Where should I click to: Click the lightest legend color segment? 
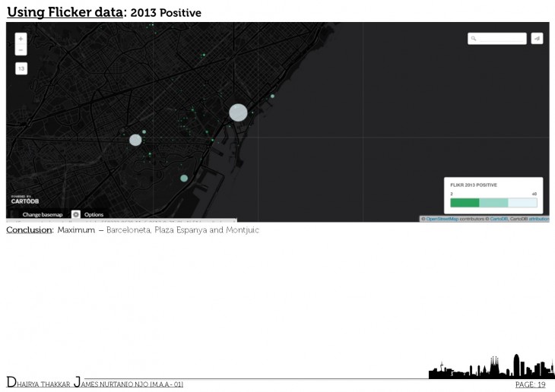click(x=522, y=203)
